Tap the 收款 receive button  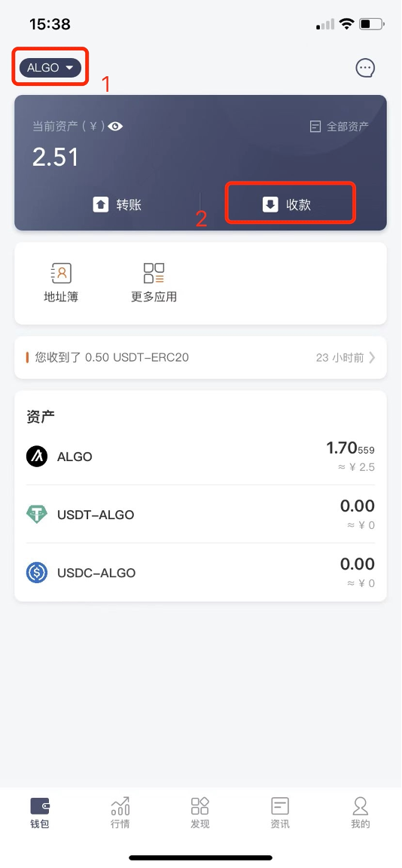tap(287, 205)
